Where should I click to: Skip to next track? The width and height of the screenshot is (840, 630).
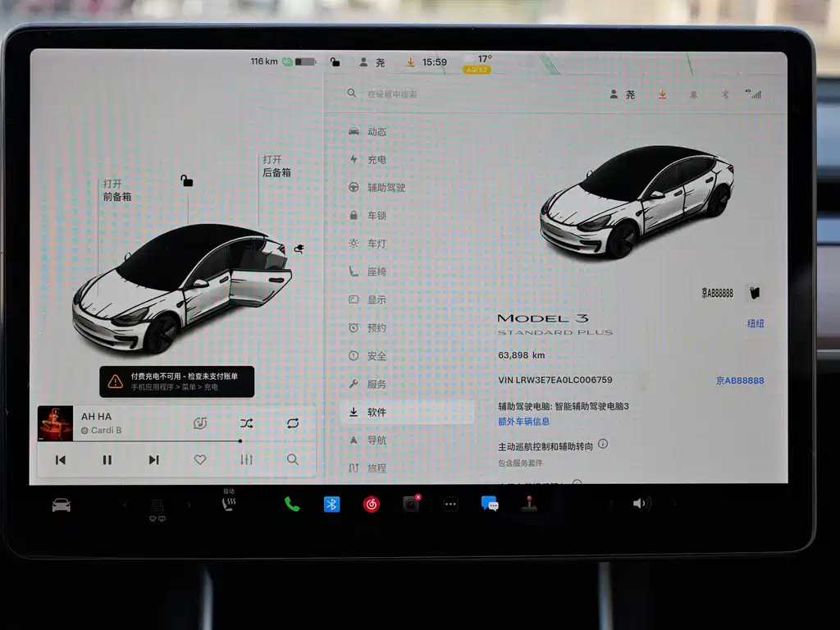[153, 459]
